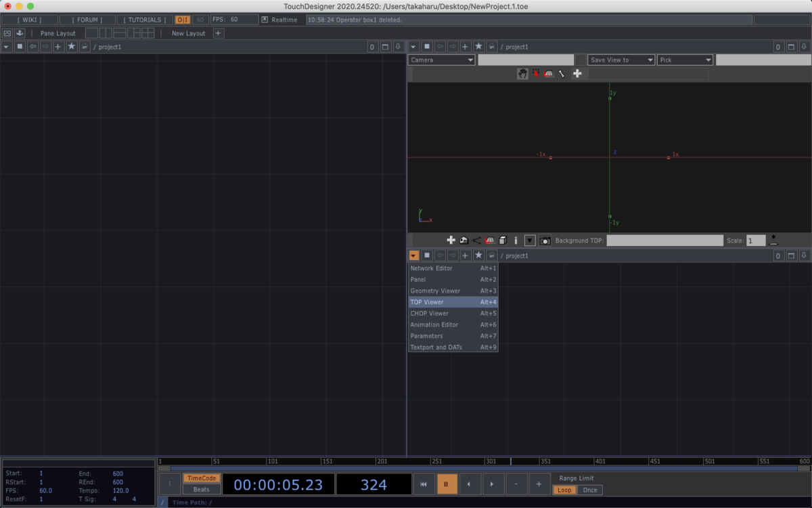Image resolution: width=812 pixels, height=508 pixels.
Task: Maximize the geometry viewer pane
Action: [x=792, y=47]
